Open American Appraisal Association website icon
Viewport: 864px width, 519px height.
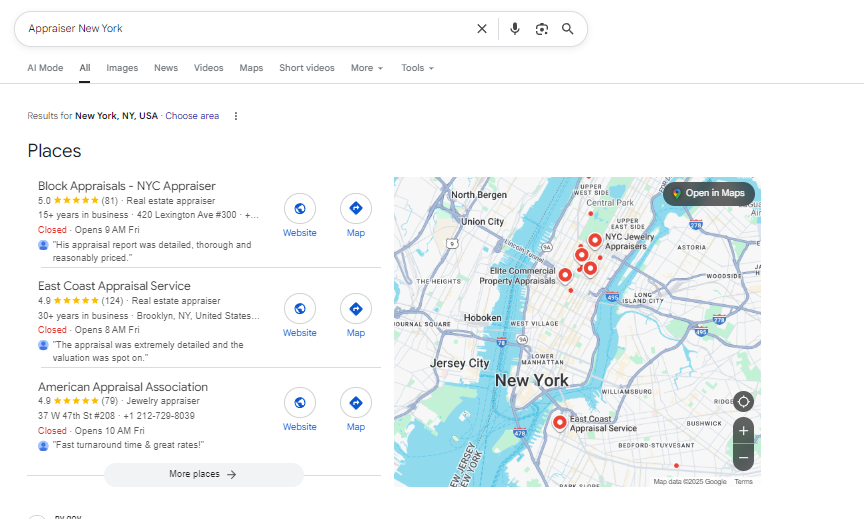point(299,403)
